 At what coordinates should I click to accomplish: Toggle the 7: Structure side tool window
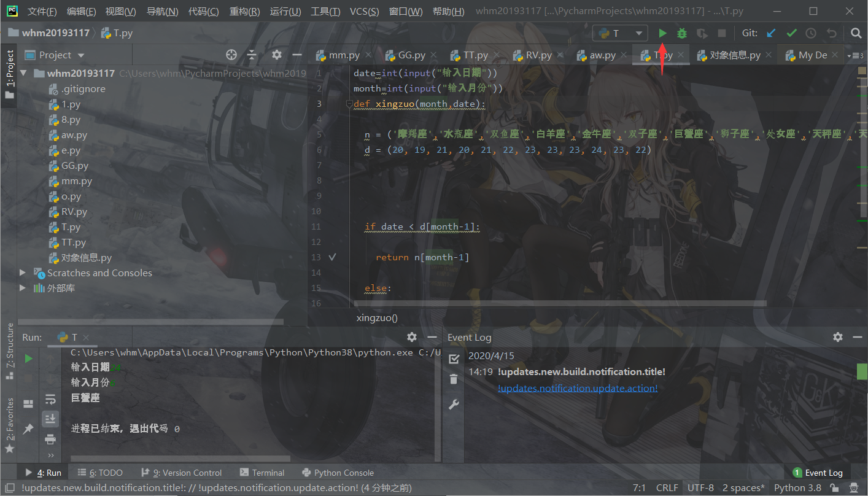click(x=9, y=351)
